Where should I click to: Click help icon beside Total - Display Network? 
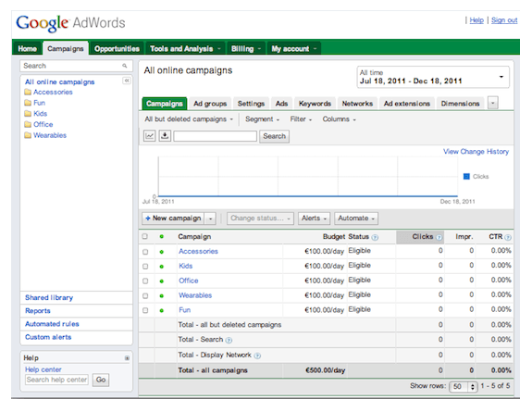coord(257,356)
